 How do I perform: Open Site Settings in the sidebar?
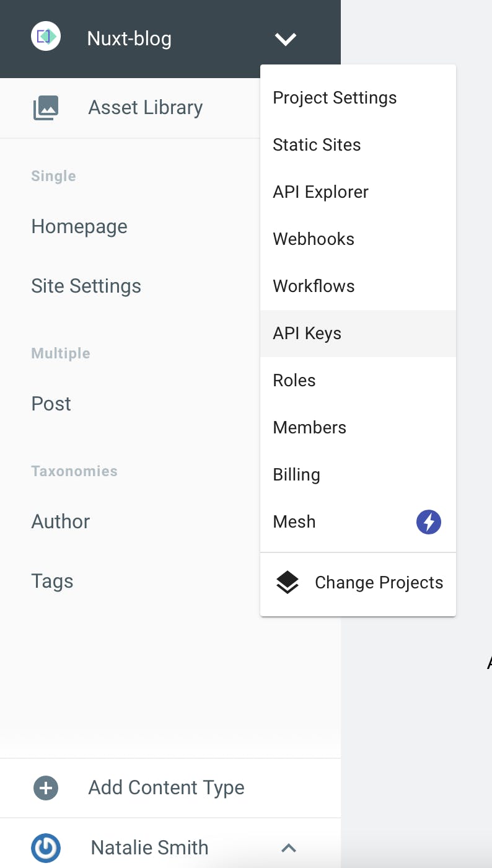[86, 286]
